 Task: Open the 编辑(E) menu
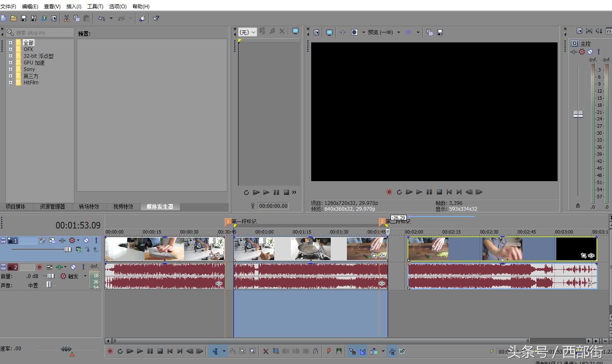click(30, 6)
